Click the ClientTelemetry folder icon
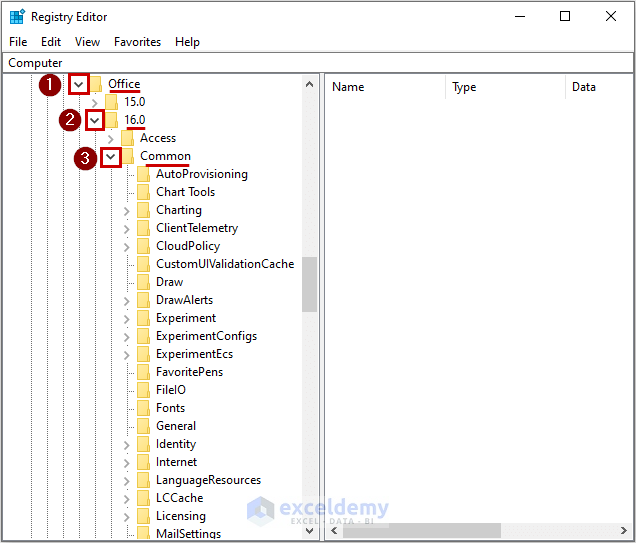 point(143,228)
